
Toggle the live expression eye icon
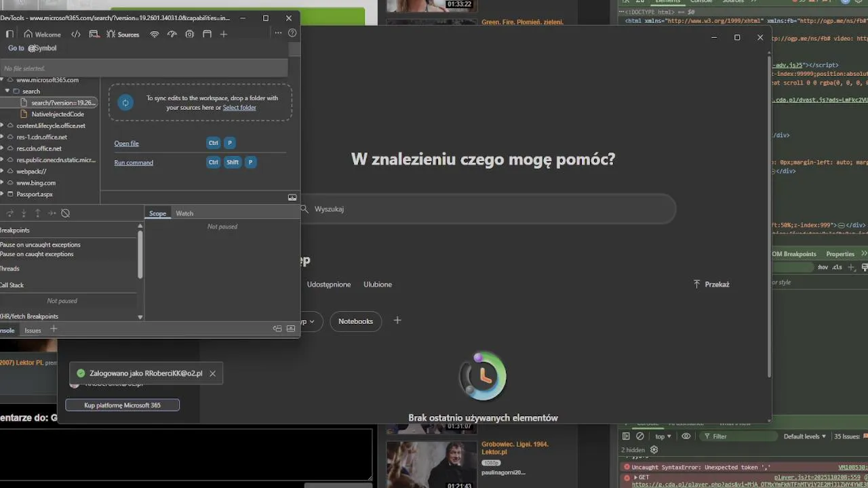686,436
